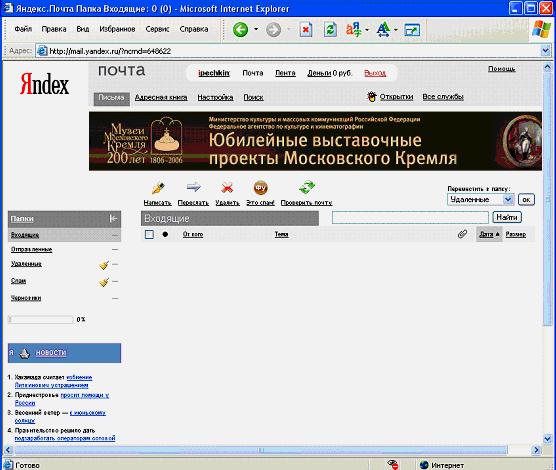The width and height of the screenshot is (556, 470).
Task: Click the horizontal scrollbar thumb
Action: point(261,450)
